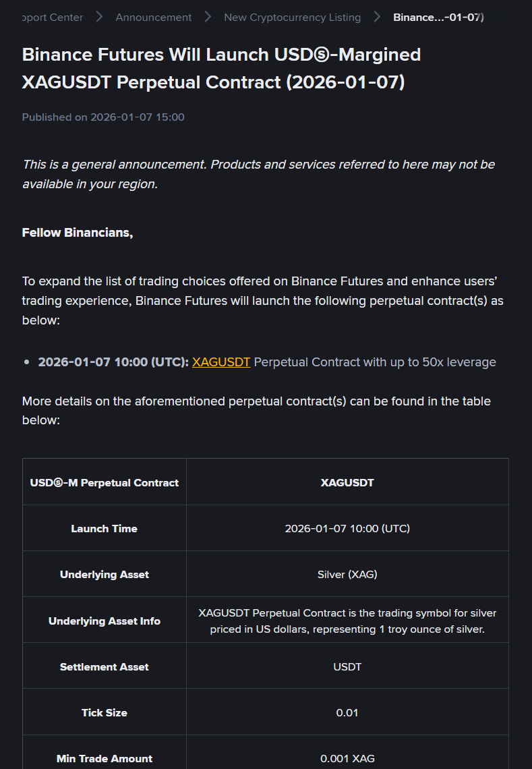Select the Launch Time value 2026-01-07 10:00 (UTC)
The width and height of the screenshot is (532, 769).
tap(347, 529)
